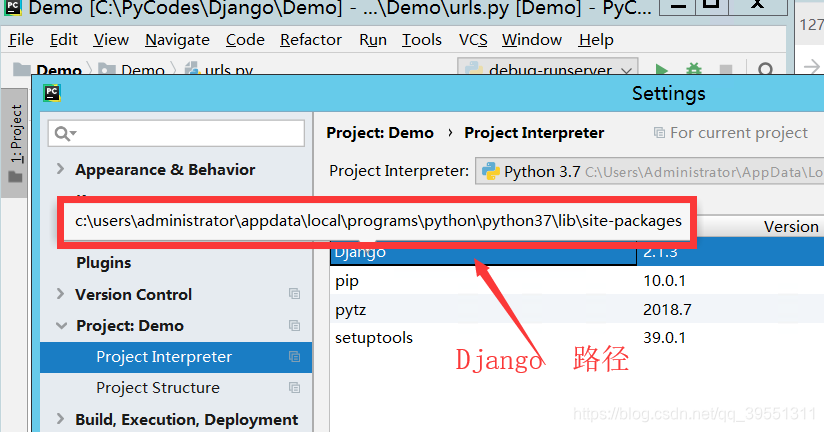Open the Refactor menu
This screenshot has height=432, width=824.
pos(311,40)
